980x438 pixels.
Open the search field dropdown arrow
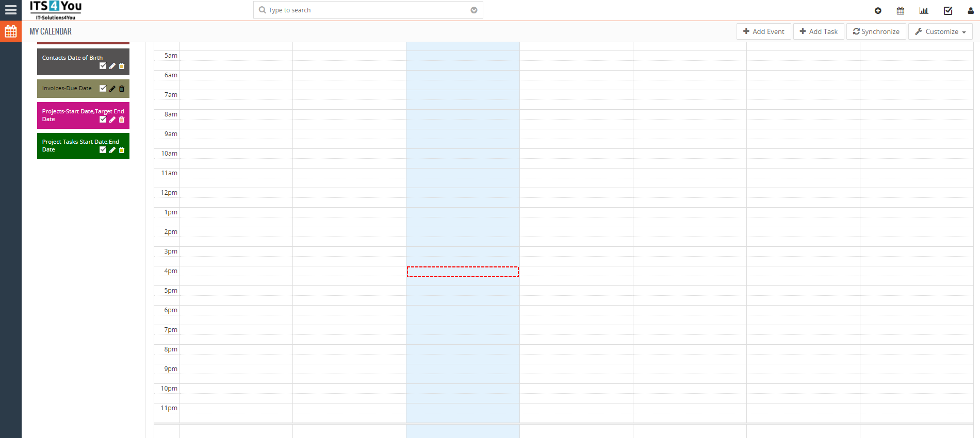point(473,10)
